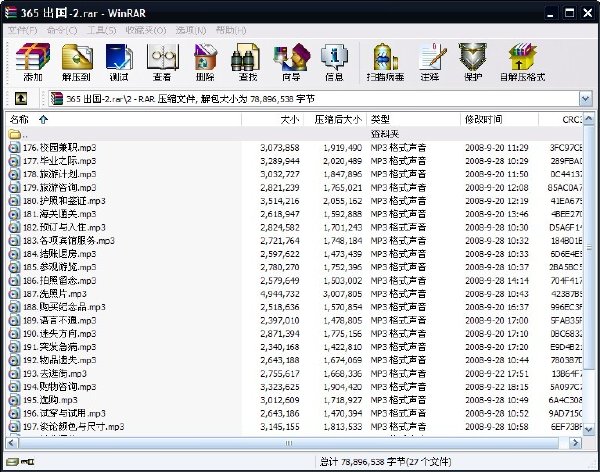Select file 182.预订与入住.mp3
Screen dimensions: 600x472
pyautogui.click(x=64, y=227)
